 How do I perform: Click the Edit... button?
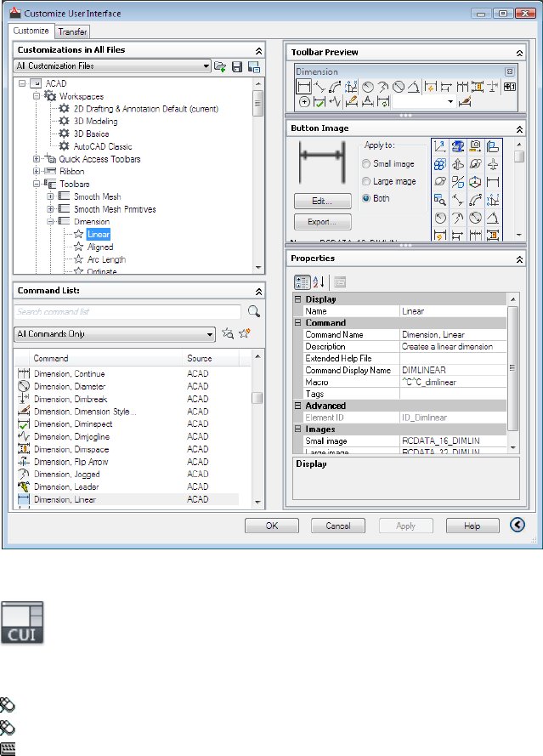322,201
